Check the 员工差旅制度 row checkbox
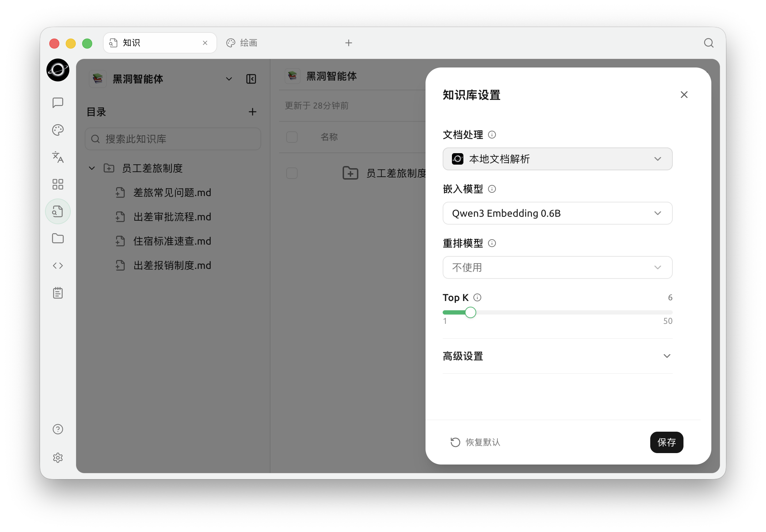This screenshot has height=532, width=766. [x=292, y=173]
